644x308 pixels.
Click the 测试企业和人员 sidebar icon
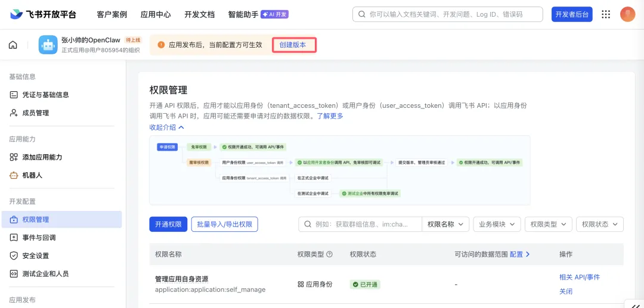click(14, 273)
